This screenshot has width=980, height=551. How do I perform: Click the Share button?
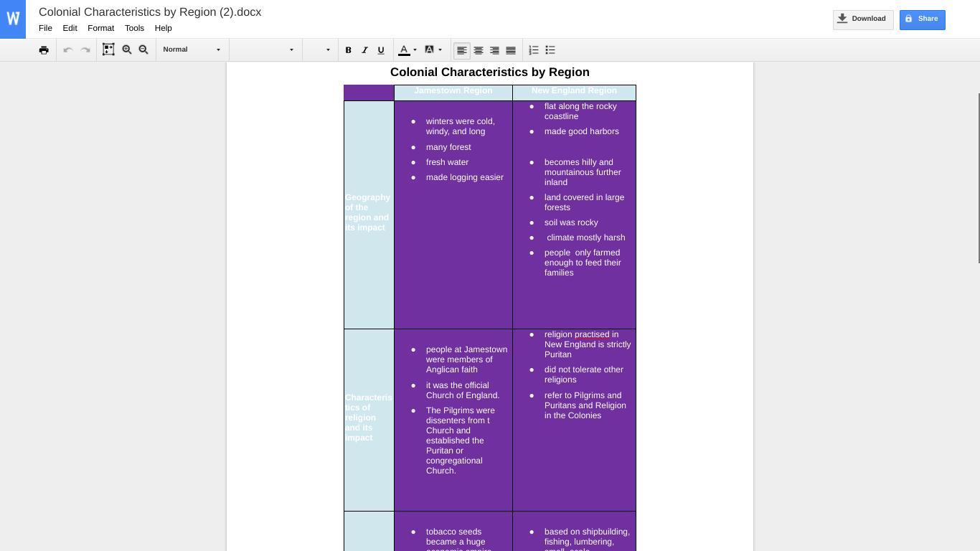[x=922, y=19]
